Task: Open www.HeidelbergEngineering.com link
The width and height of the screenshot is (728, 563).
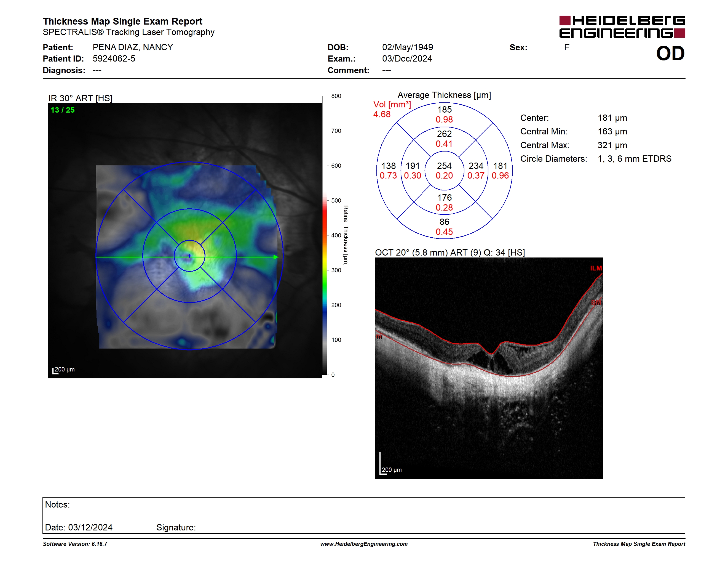Action: 364,544
